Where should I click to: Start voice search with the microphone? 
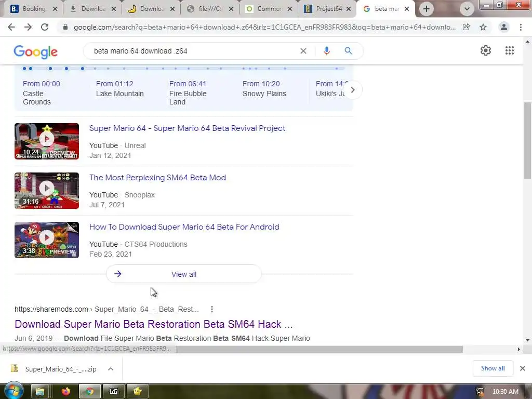326,51
